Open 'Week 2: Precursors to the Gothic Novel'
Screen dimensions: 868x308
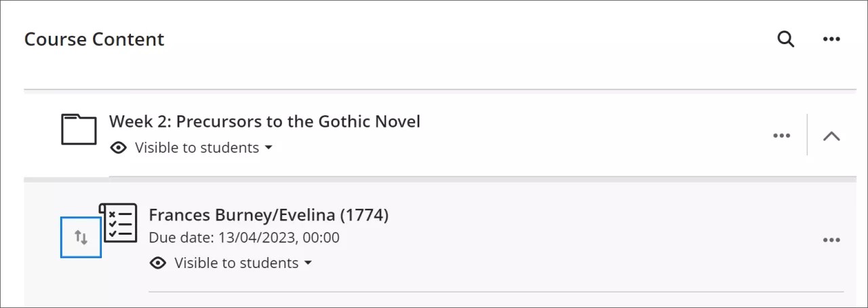click(264, 122)
